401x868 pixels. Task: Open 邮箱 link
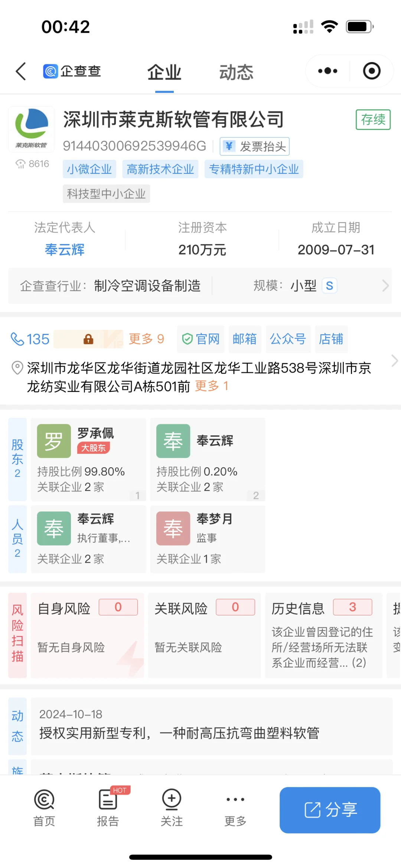pos(245,339)
